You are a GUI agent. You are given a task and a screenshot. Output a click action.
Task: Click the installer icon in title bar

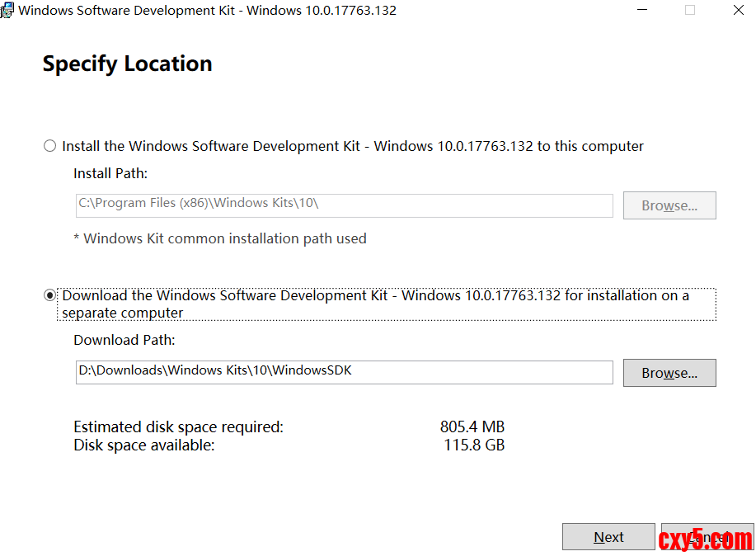tap(9, 11)
